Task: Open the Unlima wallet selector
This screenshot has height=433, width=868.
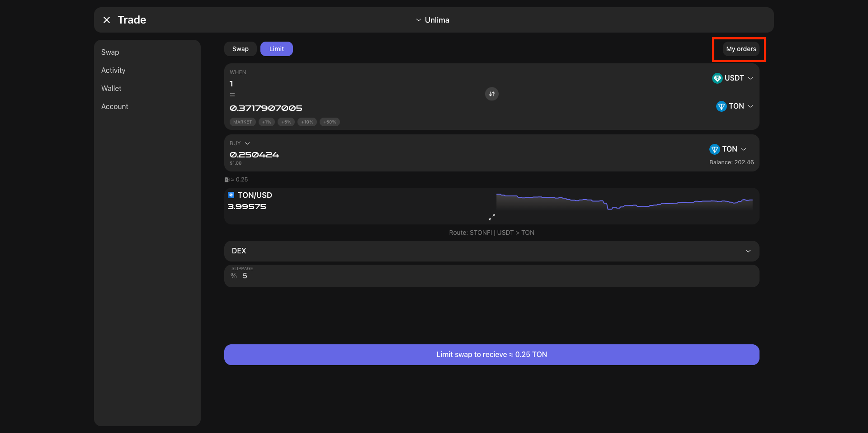Action: click(x=433, y=20)
